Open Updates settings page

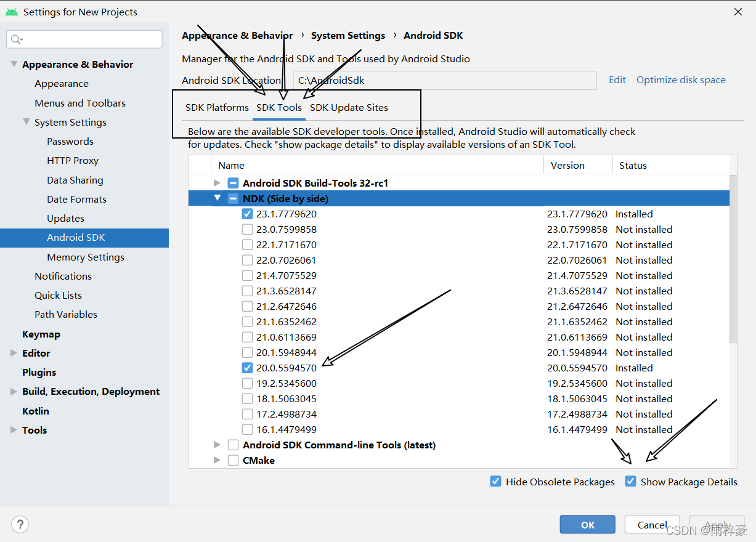(65, 218)
